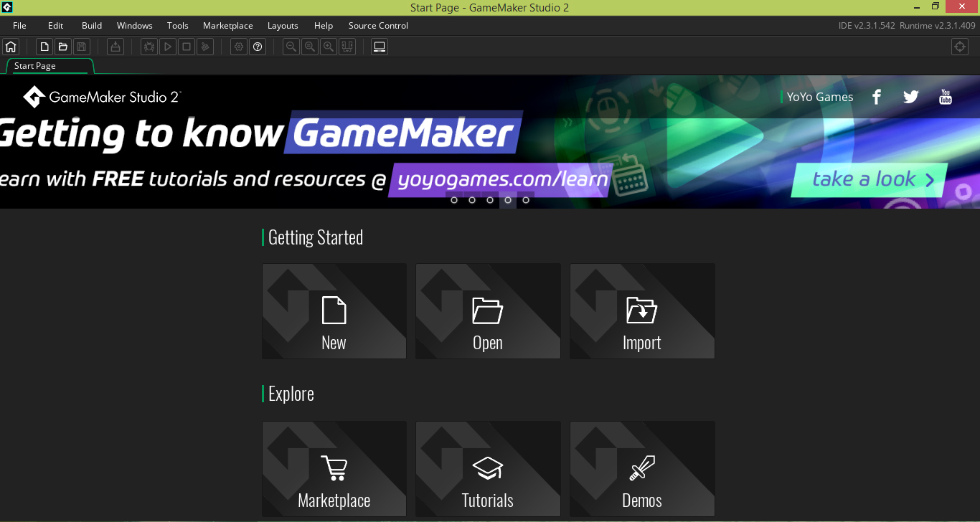The image size is (980, 522).
Task: Select the fifth banner carousel dot
Action: click(526, 200)
